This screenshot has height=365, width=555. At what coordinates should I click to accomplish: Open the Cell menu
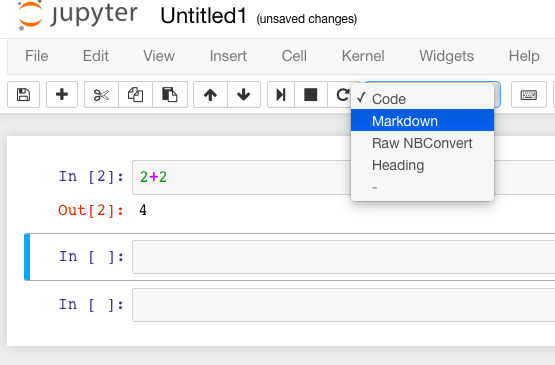click(294, 56)
